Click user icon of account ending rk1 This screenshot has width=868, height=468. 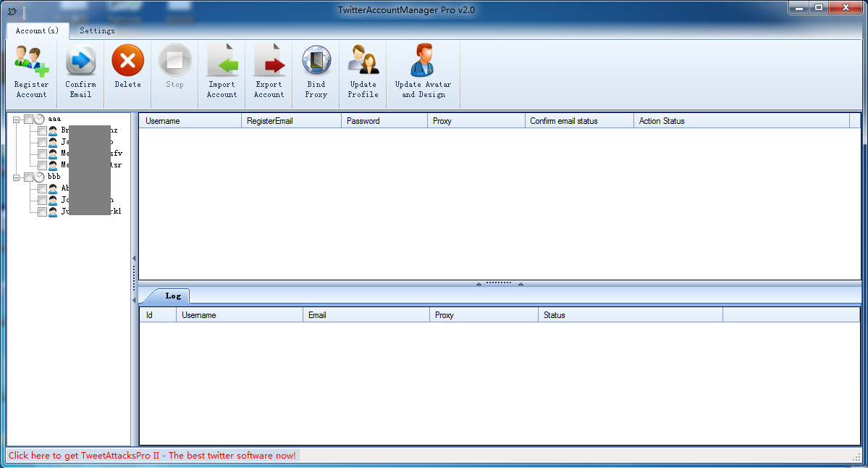click(x=53, y=212)
